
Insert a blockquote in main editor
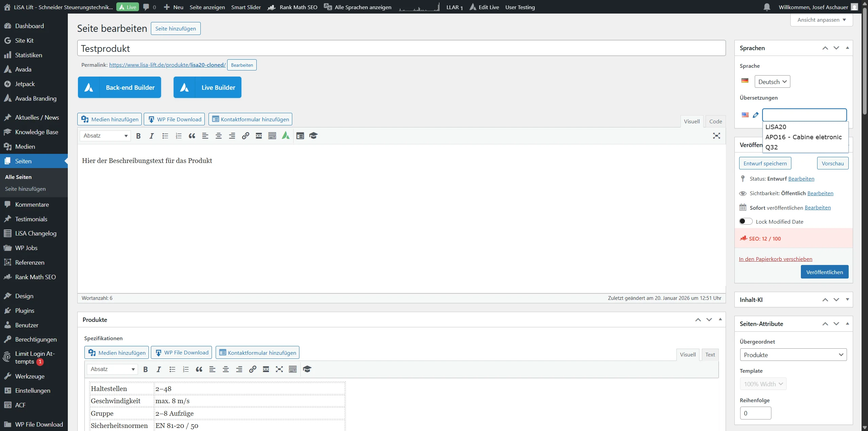click(x=192, y=136)
